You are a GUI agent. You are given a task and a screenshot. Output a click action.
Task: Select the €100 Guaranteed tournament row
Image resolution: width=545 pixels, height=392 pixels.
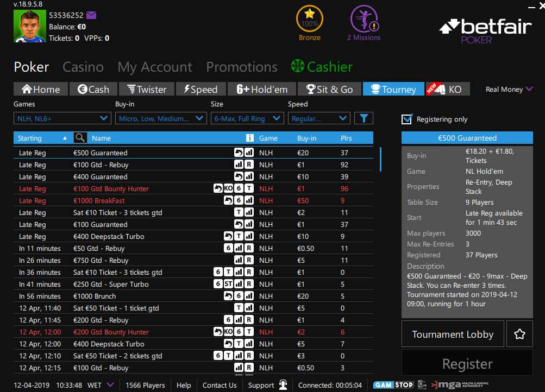point(193,224)
